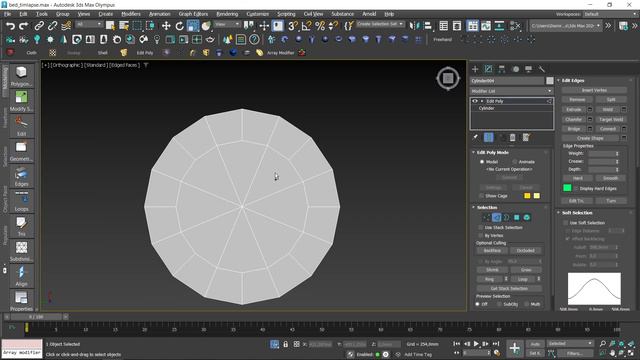Click Configure Modifier Sets icon
The height and width of the screenshot is (360, 640).
click(x=526, y=138)
